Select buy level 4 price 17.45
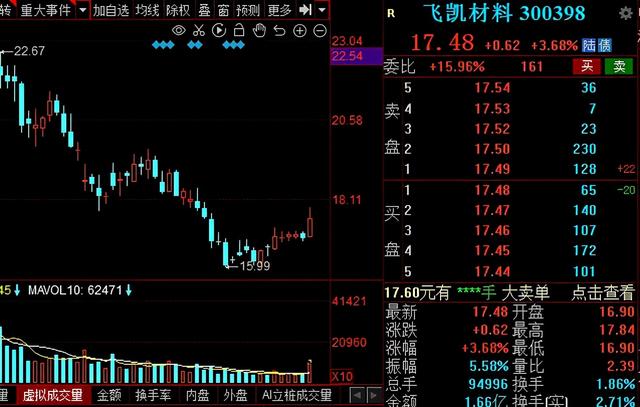Viewport: 640px width, 407px height. pyautogui.click(x=493, y=251)
